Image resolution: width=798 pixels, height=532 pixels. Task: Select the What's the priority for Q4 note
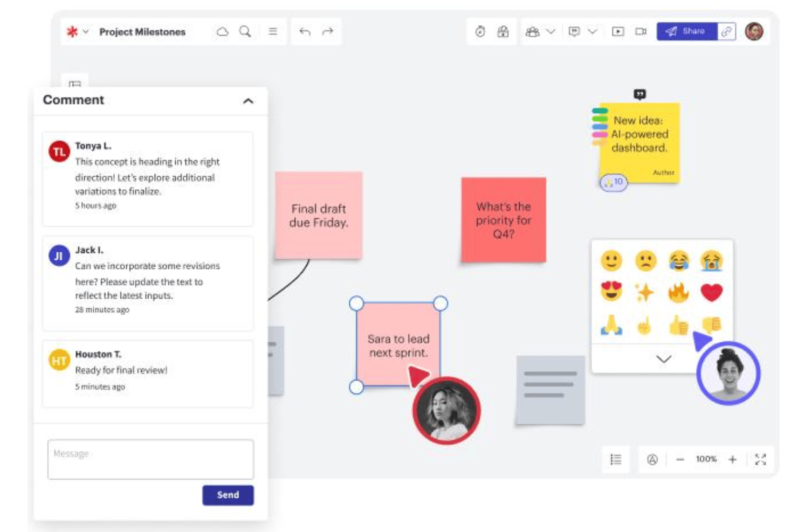[x=504, y=219]
